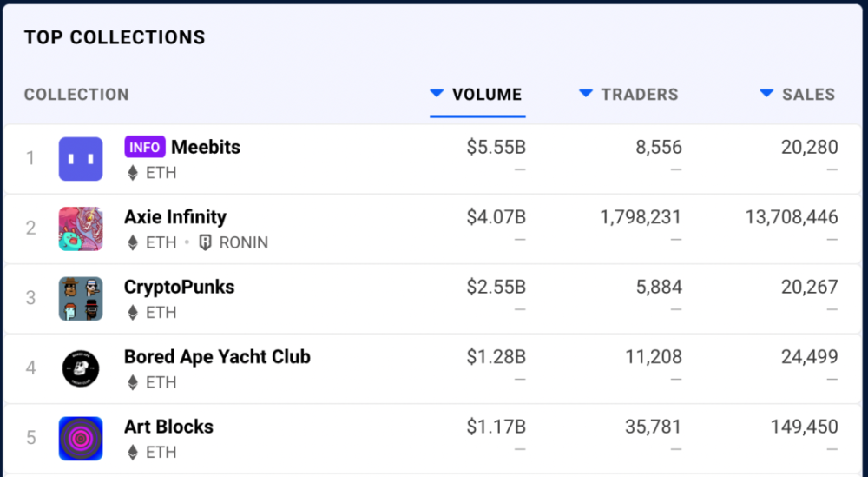Open the Bored Ape Yacht Club link
This screenshot has height=477, width=868.
pyautogui.click(x=217, y=356)
